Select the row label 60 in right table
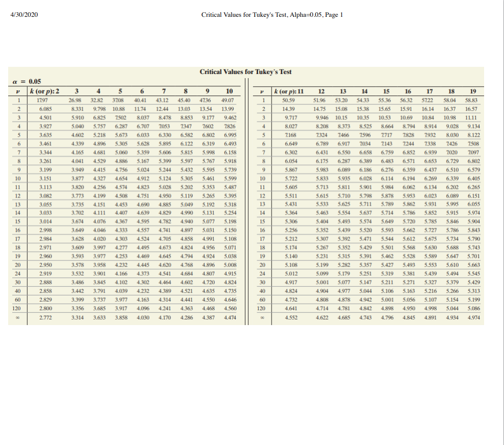Screen dimensions: 504x445 click(263, 299)
